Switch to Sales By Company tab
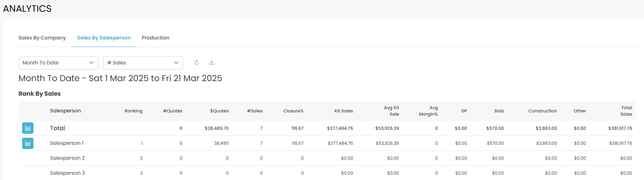644x180 pixels. click(42, 38)
